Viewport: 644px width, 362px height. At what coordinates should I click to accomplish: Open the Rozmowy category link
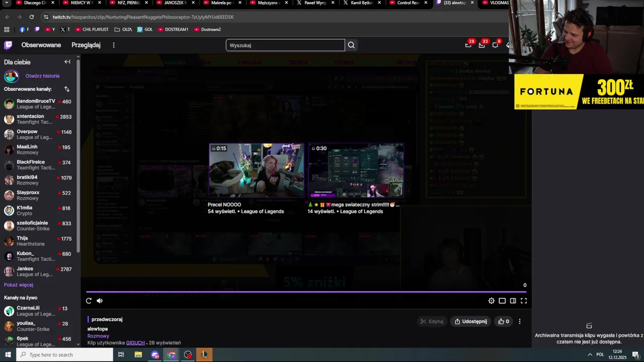tap(98, 336)
